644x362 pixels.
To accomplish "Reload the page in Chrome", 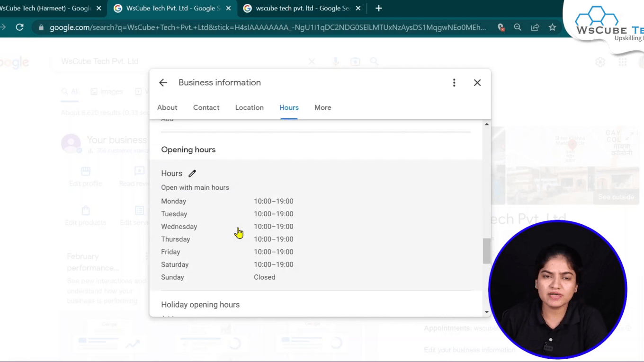I will pyautogui.click(x=19, y=27).
